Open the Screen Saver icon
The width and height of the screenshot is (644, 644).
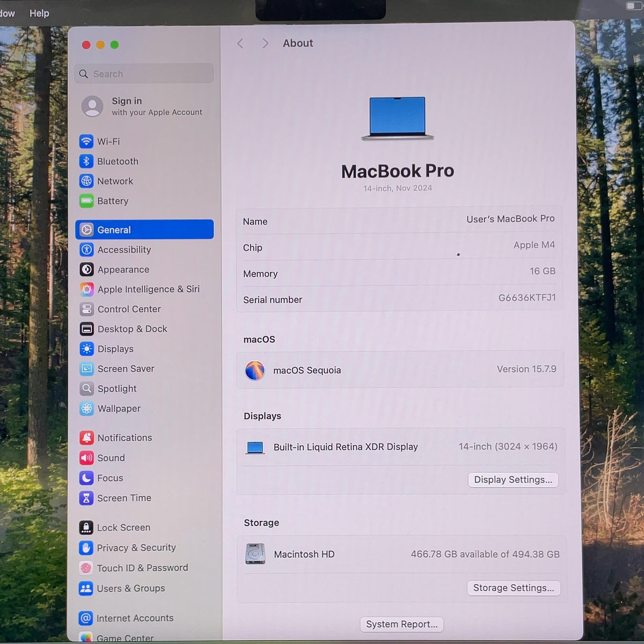86,369
